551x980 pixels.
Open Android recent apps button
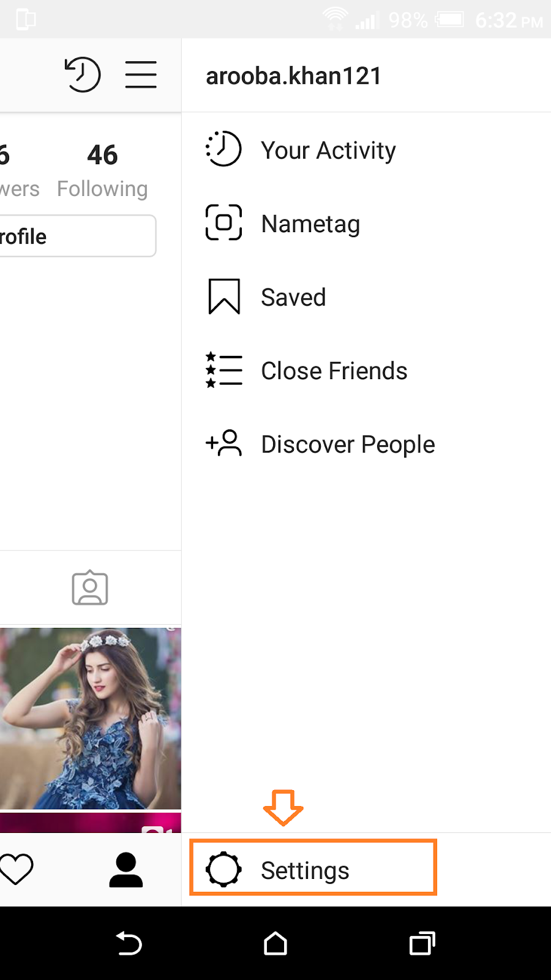click(422, 943)
